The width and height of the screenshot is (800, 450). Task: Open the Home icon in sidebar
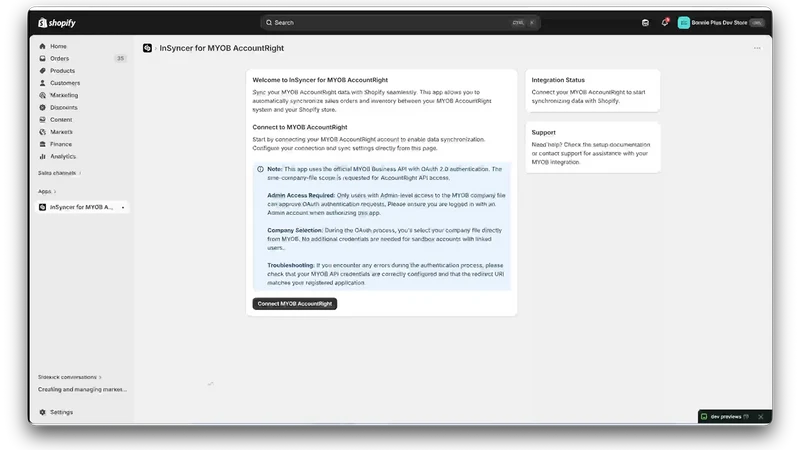(42, 46)
